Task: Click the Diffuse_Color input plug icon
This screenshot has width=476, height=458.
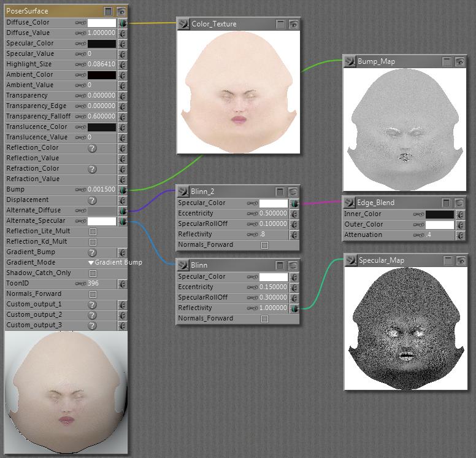Action: pos(123,23)
